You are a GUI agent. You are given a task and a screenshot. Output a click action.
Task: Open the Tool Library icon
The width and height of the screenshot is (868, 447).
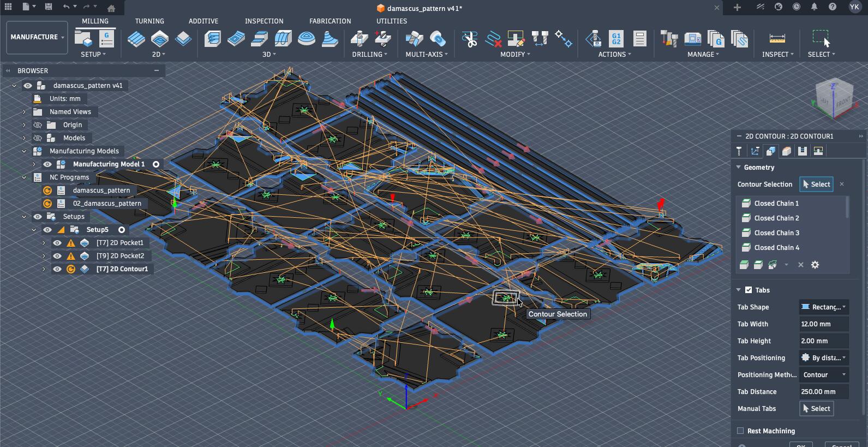(x=669, y=39)
